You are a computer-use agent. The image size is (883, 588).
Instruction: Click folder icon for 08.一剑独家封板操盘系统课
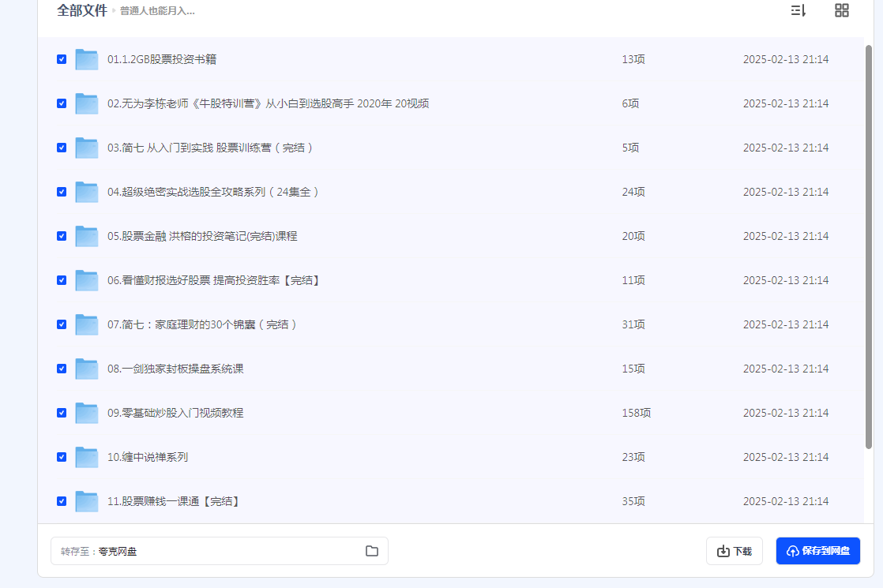coord(86,369)
